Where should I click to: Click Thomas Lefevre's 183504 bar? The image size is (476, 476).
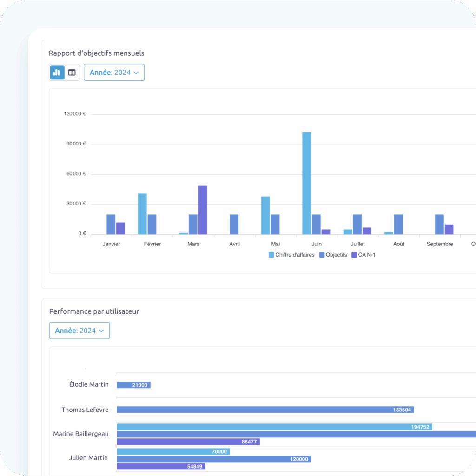(265, 410)
